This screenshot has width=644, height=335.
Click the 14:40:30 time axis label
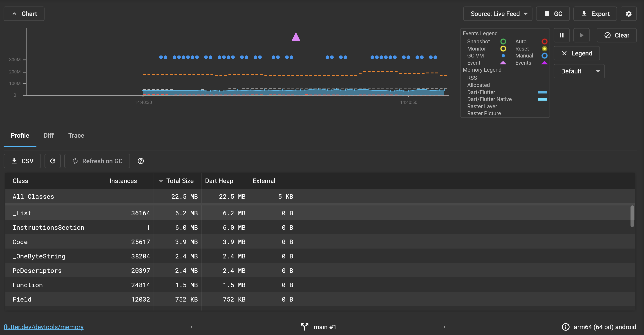(143, 102)
